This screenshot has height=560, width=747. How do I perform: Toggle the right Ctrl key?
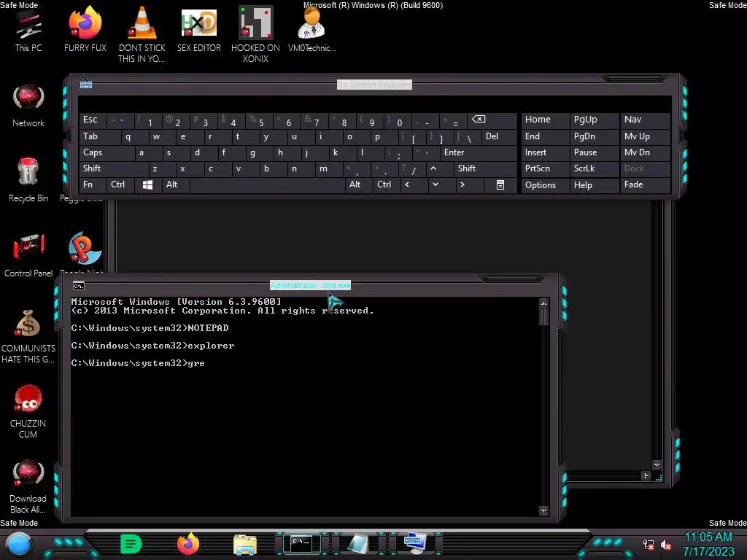(x=387, y=184)
